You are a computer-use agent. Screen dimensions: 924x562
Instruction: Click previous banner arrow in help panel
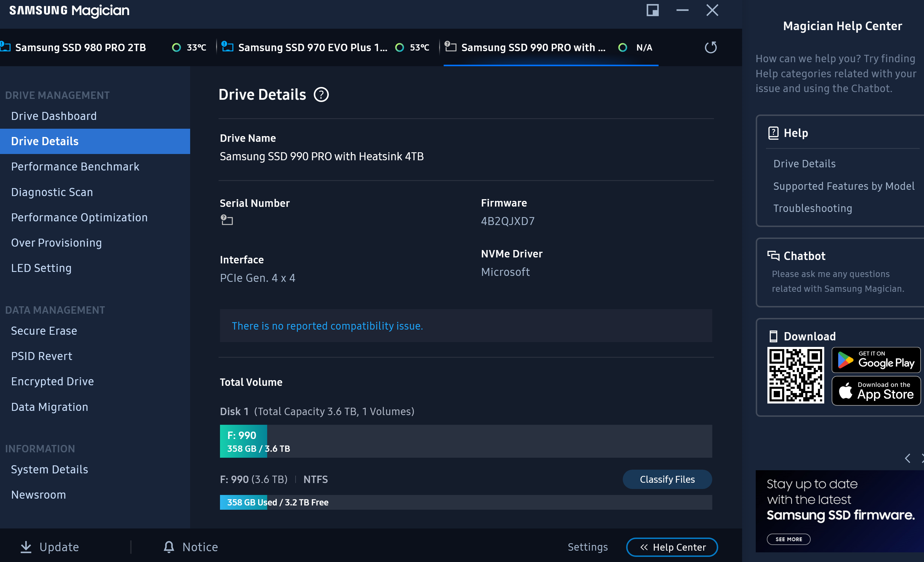[907, 458]
